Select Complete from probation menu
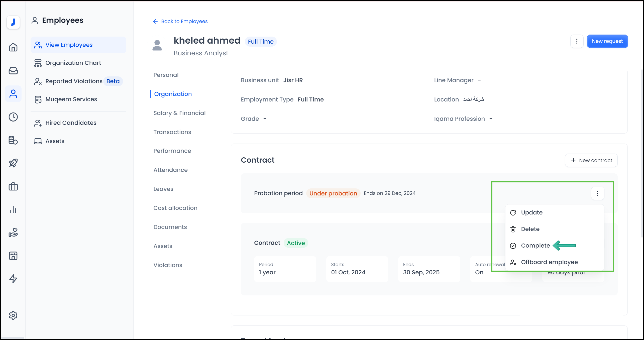This screenshot has width=644, height=340. click(x=535, y=246)
